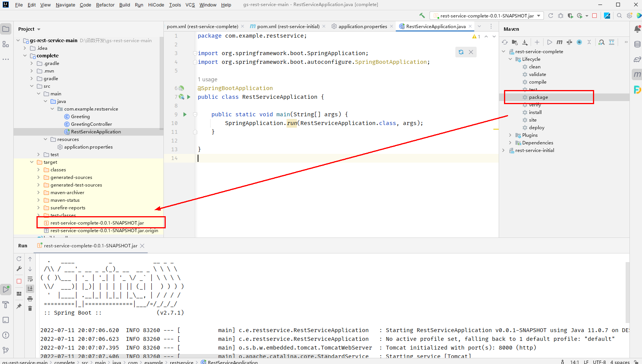Open the Refactor menu
The width and height of the screenshot is (642, 364).
[x=105, y=5]
